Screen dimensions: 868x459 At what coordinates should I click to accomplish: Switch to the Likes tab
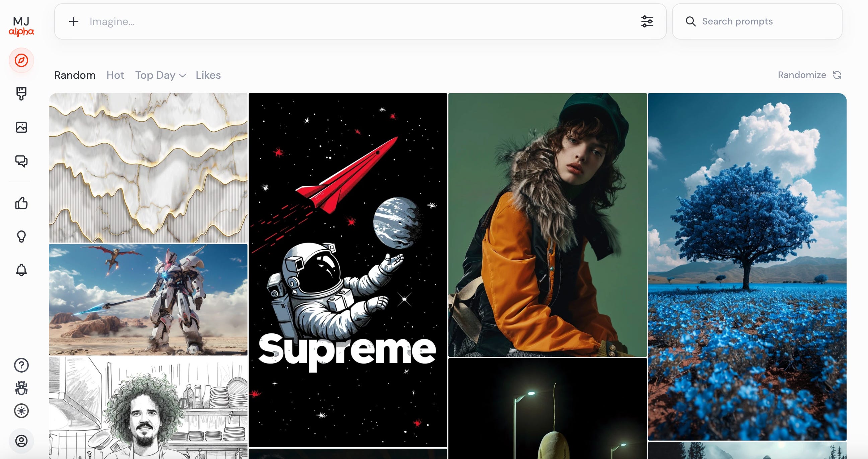[x=208, y=75]
